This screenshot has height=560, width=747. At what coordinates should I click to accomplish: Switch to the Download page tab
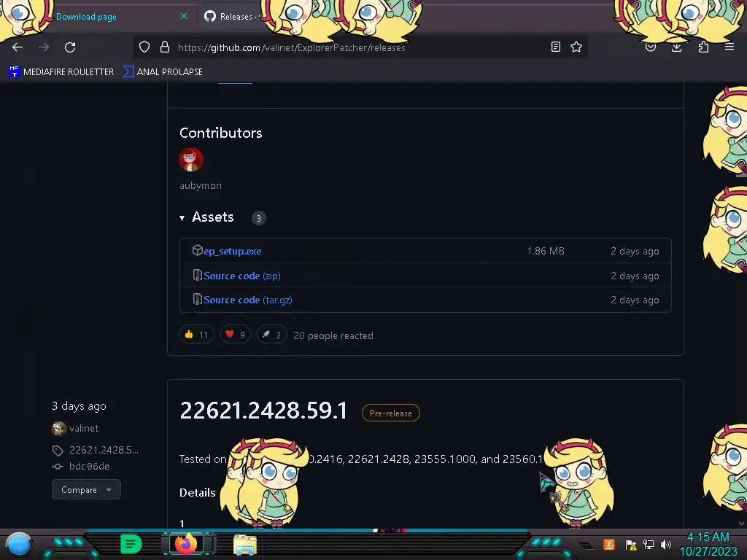tap(86, 17)
